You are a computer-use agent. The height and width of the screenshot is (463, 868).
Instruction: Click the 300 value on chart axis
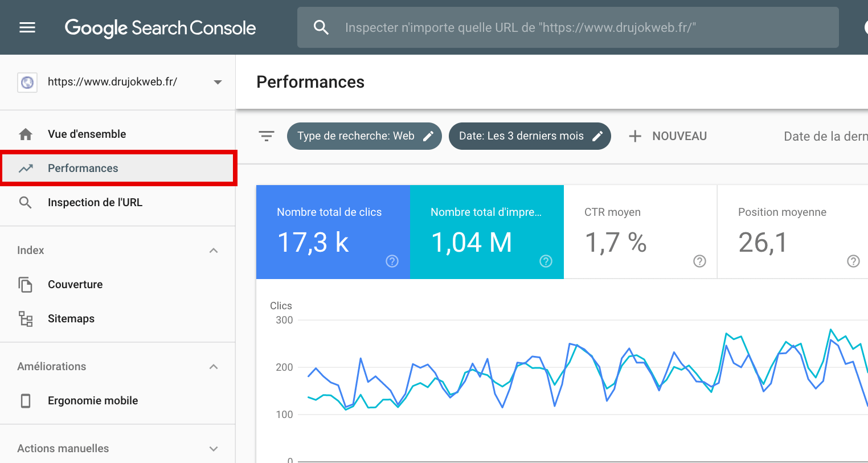[284, 320]
